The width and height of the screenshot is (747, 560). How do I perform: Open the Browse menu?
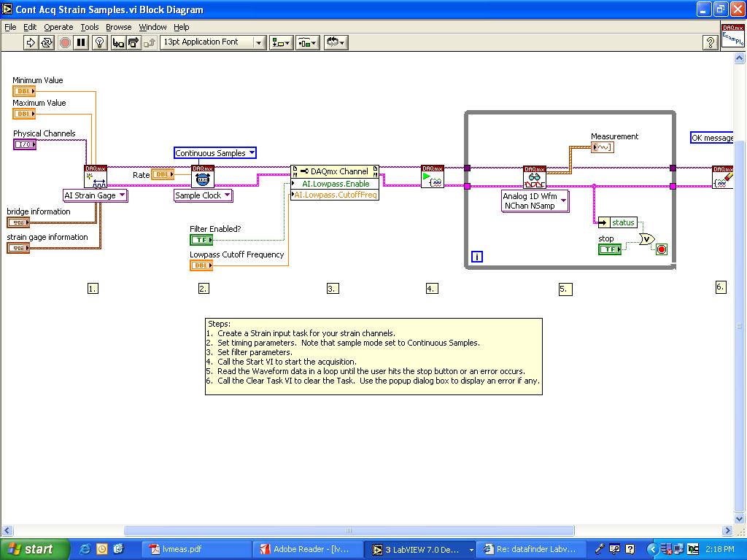click(x=119, y=27)
